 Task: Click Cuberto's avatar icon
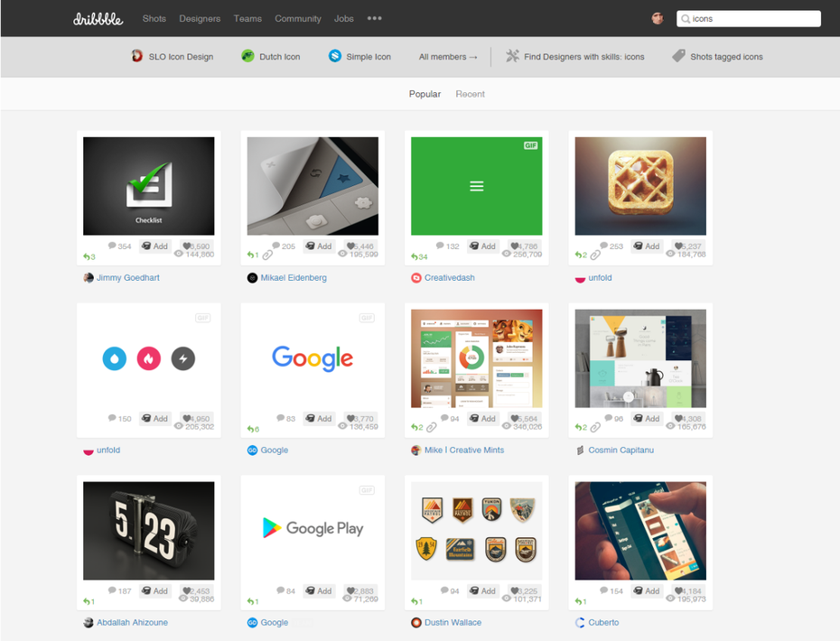click(580, 623)
